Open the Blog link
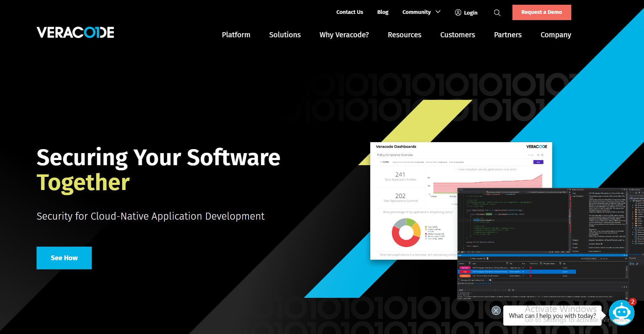Viewport: 644px width, 334px height. point(383,12)
